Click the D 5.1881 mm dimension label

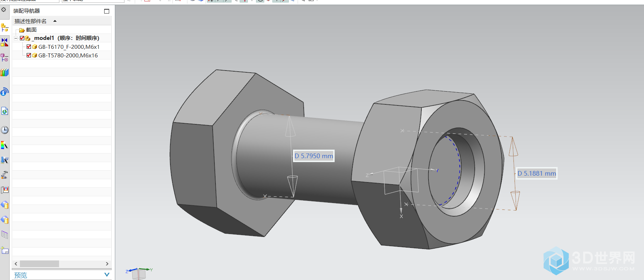pos(537,173)
